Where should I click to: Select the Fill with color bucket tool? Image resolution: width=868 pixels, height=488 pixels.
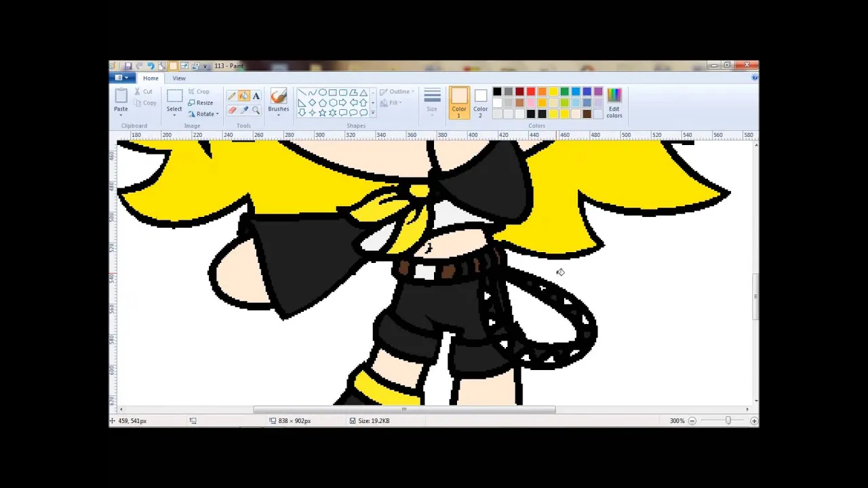(244, 96)
